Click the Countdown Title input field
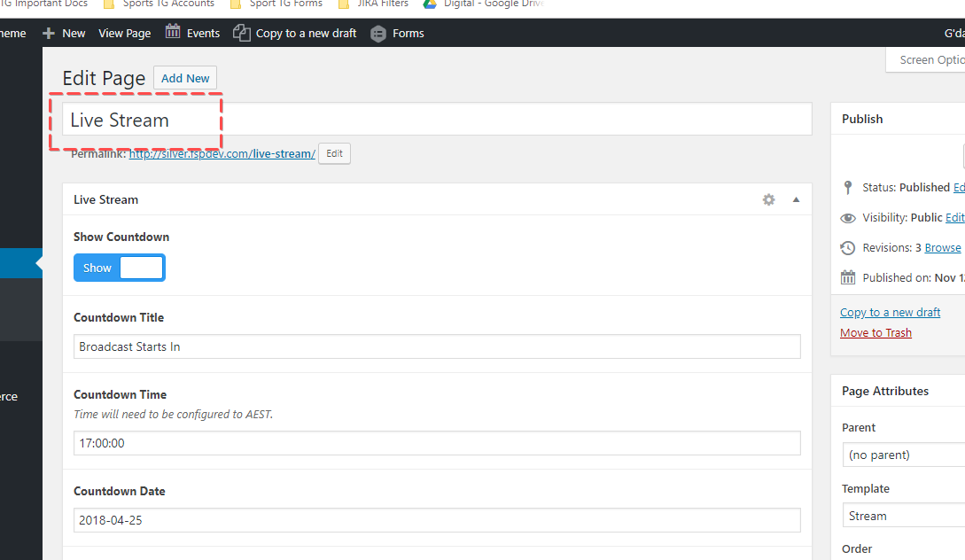This screenshot has height=560, width=965. pyautogui.click(x=437, y=346)
